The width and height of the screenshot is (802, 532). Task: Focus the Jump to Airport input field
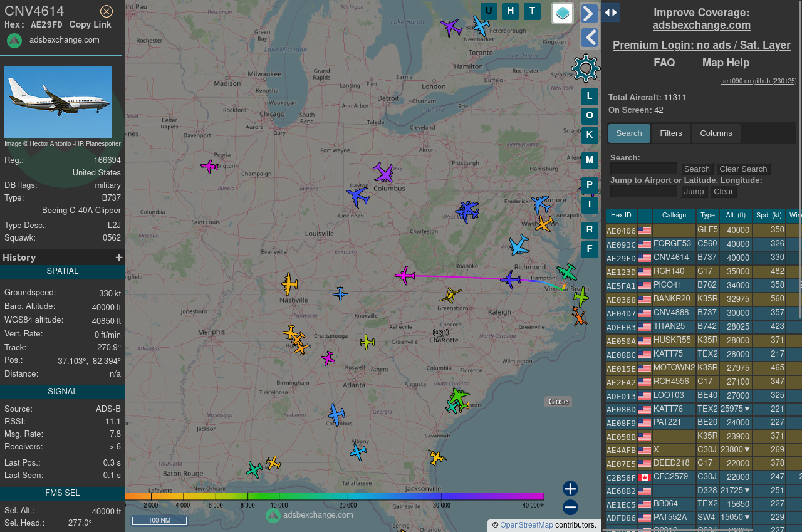tap(643, 191)
